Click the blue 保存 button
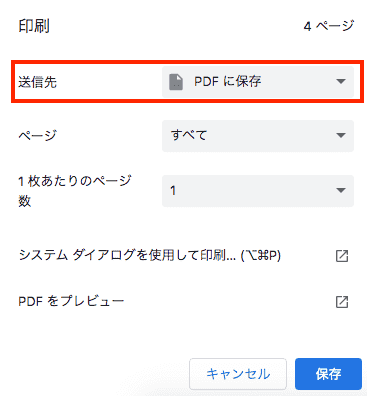Screen dimensions: 367x396 pos(328,374)
